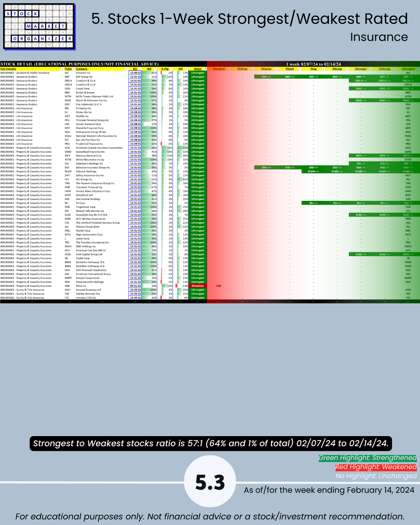Open the 6Weak column filter dropdown
Viewport: 420px width, 525px height.
[x=300, y=69]
